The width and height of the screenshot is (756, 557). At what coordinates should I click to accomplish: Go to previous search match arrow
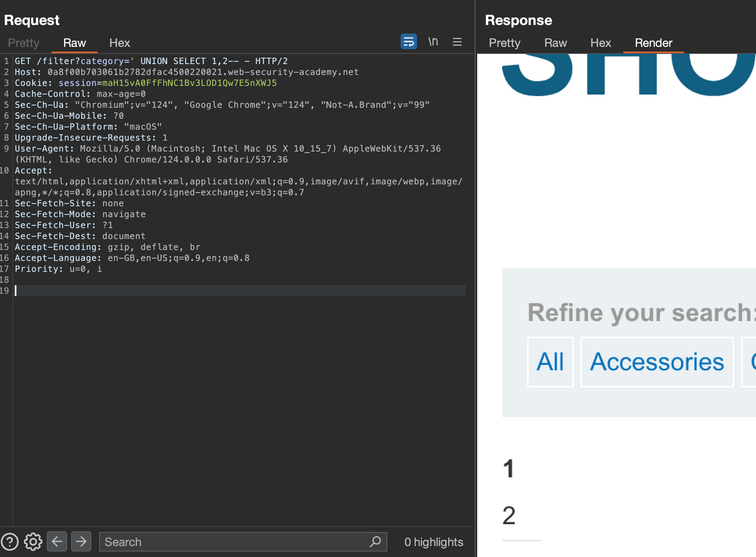57,541
